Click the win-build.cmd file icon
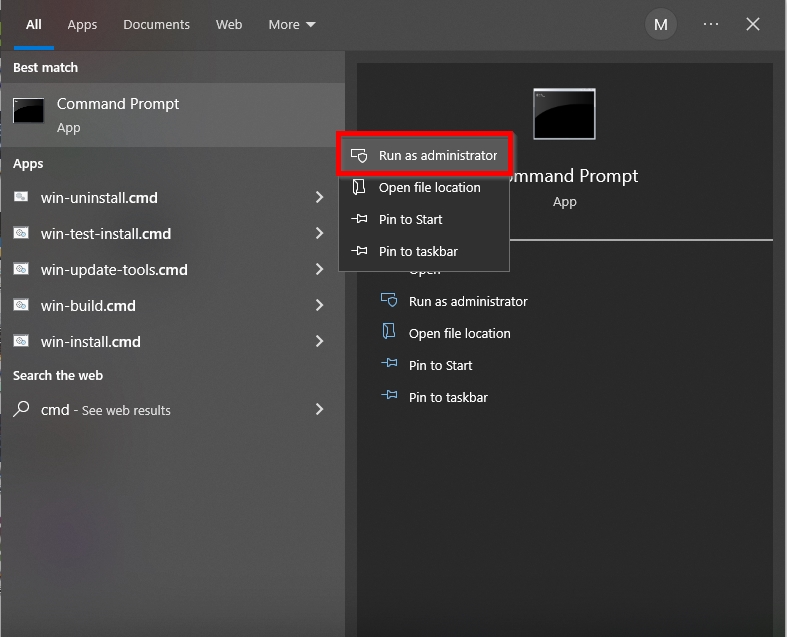Screen dimensions: 787x637 (x=21, y=305)
